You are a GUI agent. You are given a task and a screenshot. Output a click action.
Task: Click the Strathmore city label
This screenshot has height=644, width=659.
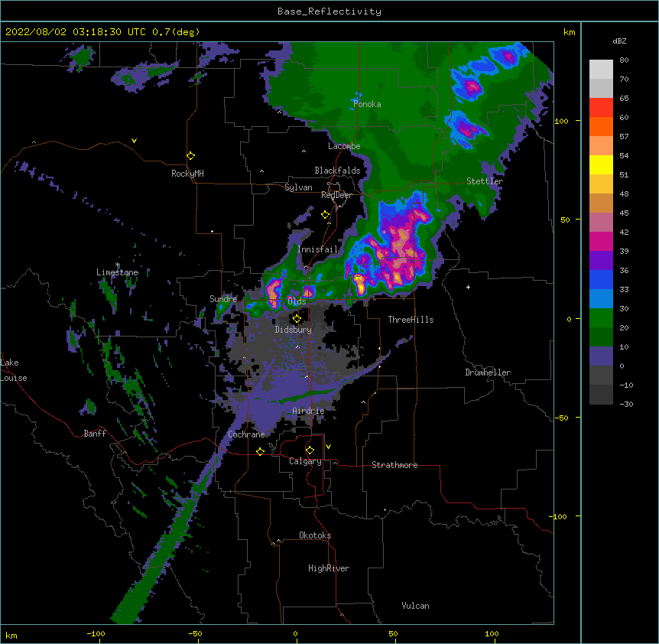point(394,465)
